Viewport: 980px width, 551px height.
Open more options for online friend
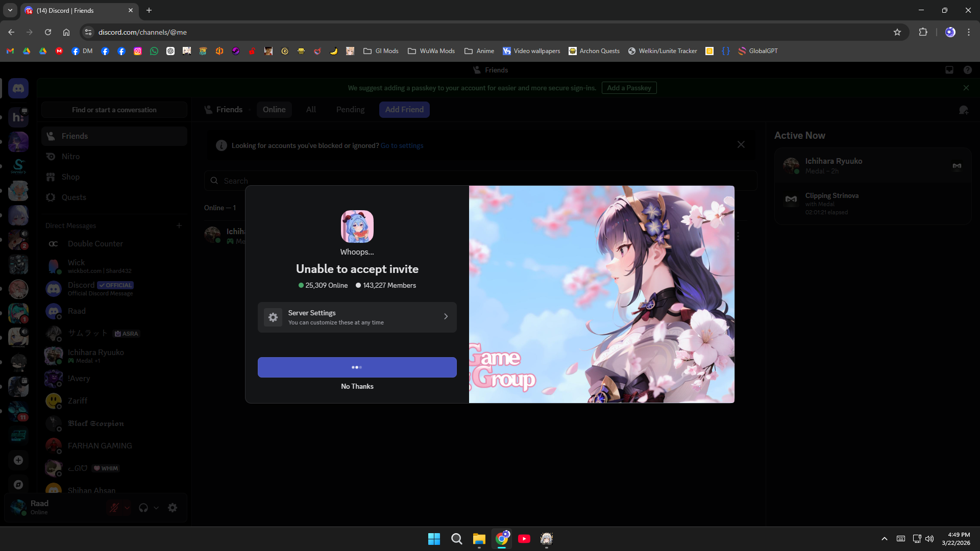[x=738, y=236]
